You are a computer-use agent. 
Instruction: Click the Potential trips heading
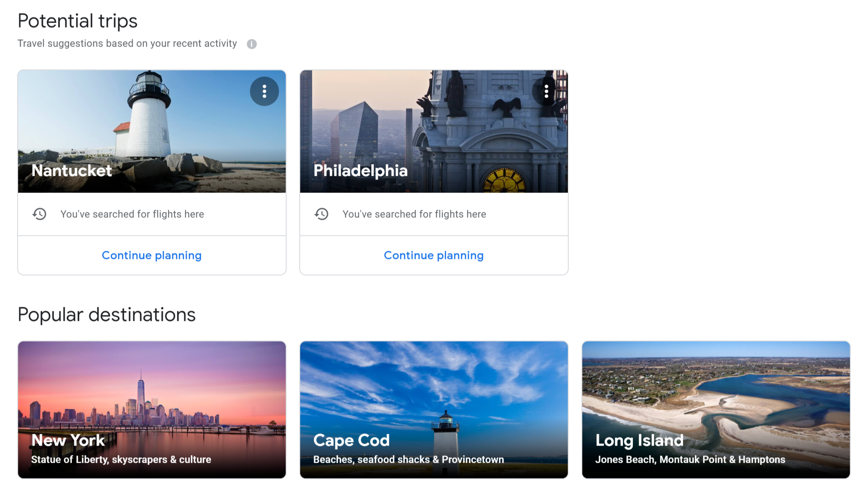[77, 20]
